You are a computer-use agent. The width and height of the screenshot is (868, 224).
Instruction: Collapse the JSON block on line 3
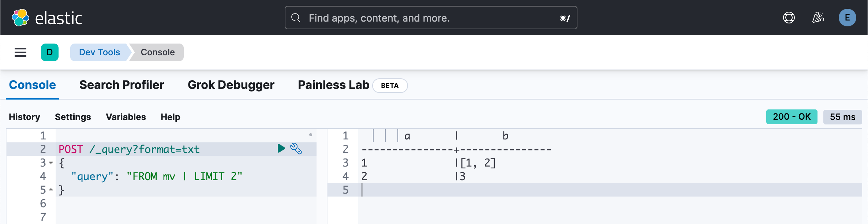pyautogui.click(x=51, y=163)
